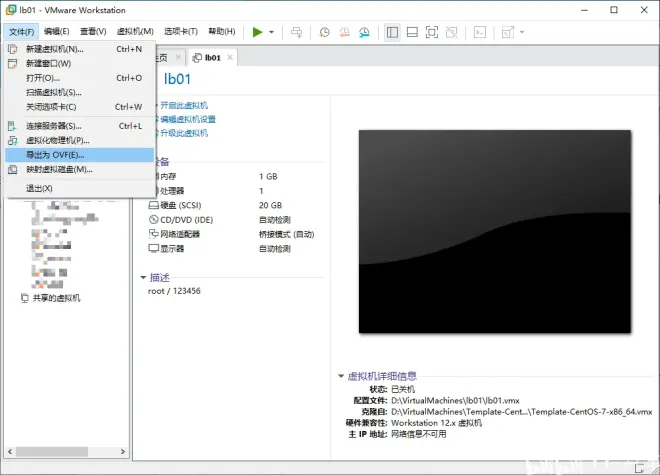Open the 帮助(H) menu
Screen dimensions: 660x475
pos(222,32)
